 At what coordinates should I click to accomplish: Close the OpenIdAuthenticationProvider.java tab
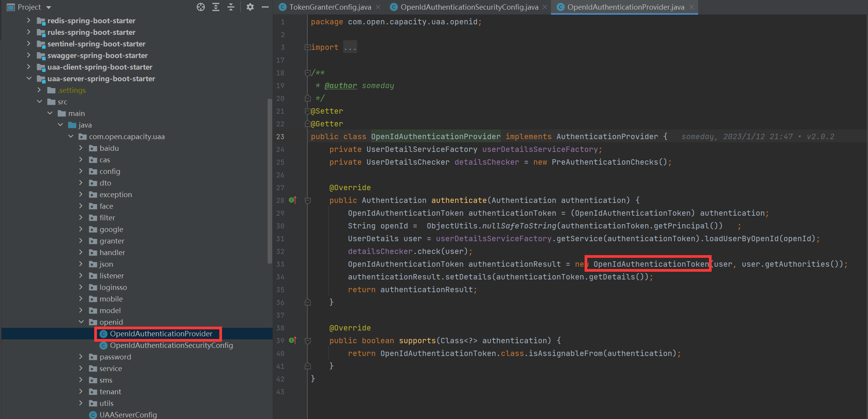click(692, 7)
